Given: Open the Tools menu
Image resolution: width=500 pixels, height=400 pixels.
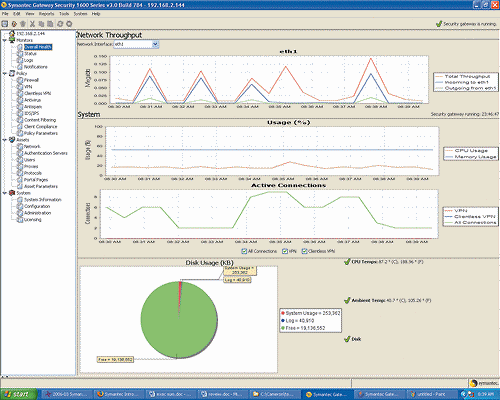Looking at the screenshot, I should point(64,14).
